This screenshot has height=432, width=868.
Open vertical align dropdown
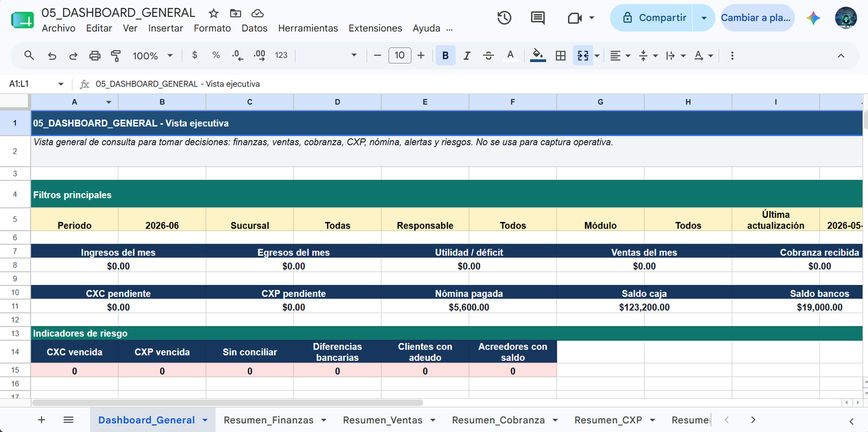(x=648, y=55)
